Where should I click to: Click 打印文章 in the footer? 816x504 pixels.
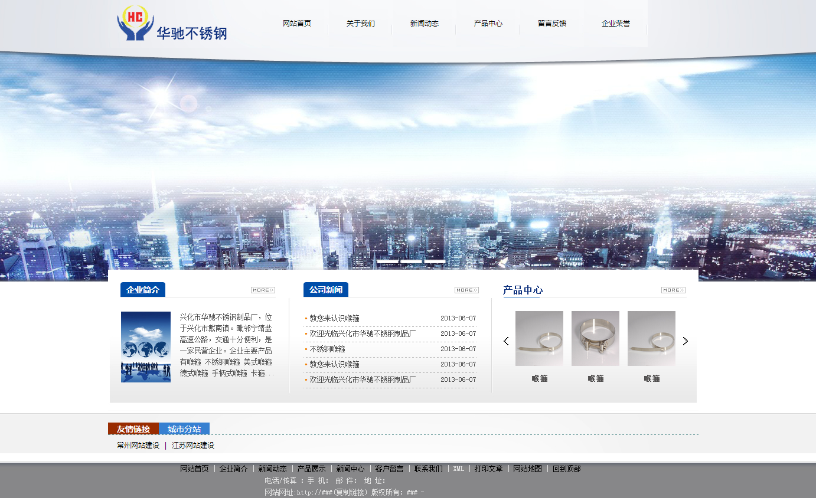(488, 469)
